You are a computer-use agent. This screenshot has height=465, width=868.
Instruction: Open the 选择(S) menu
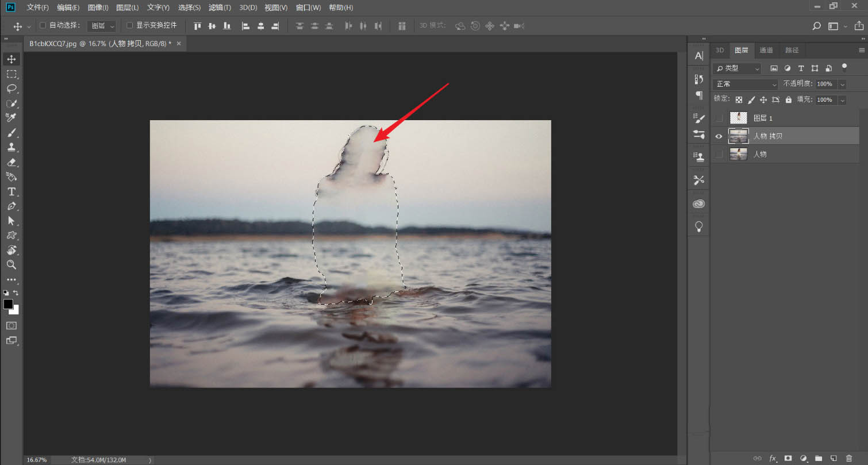(x=189, y=7)
